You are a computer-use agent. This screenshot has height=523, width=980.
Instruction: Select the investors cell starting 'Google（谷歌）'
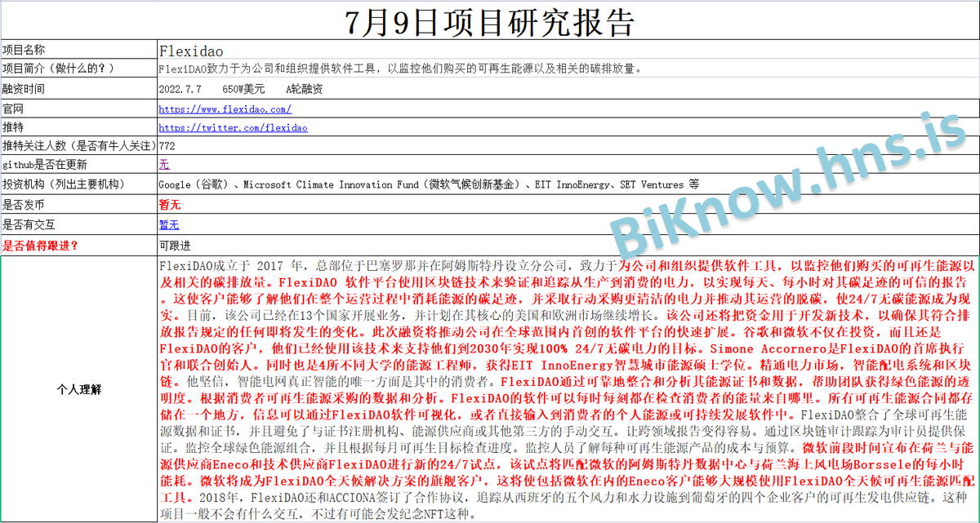(x=567, y=185)
